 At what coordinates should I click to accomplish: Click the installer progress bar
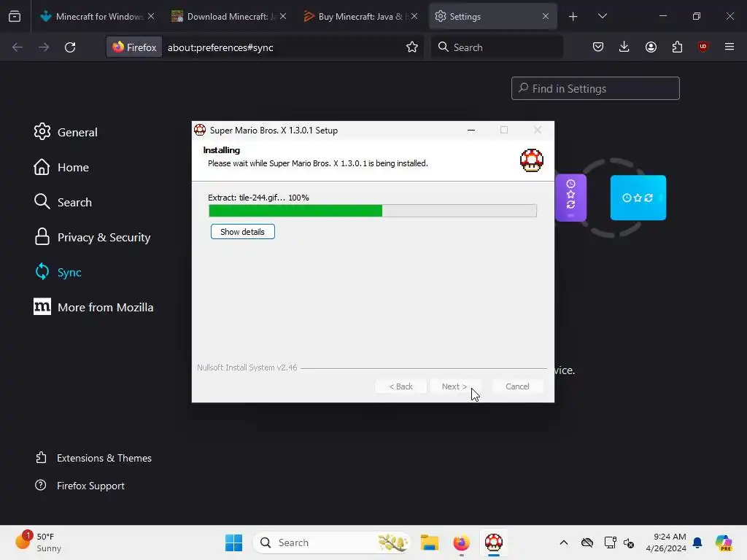[x=373, y=211]
